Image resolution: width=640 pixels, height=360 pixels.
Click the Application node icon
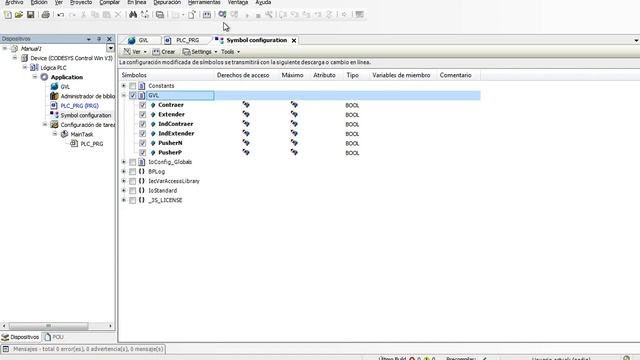tap(44, 77)
